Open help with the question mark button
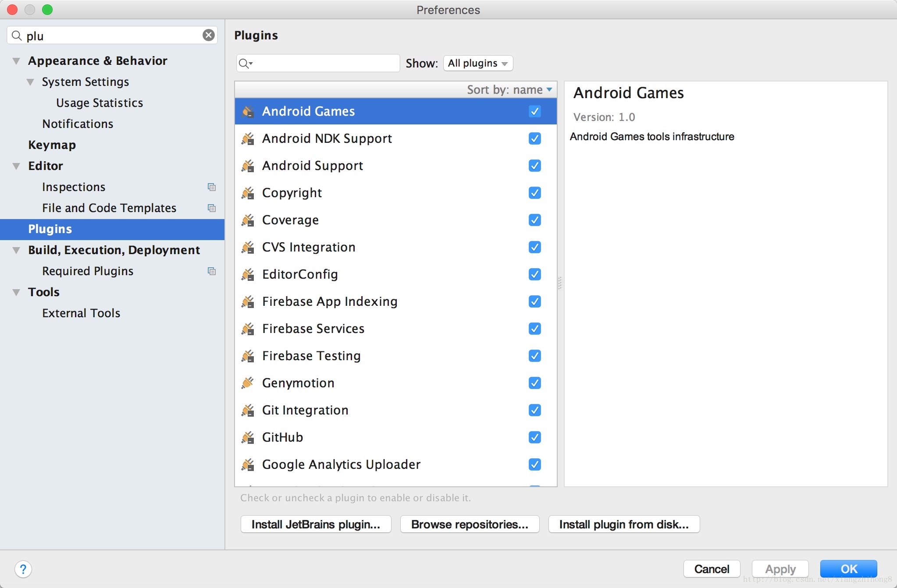The width and height of the screenshot is (897, 588). pyautogui.click(x=23, y=569)
